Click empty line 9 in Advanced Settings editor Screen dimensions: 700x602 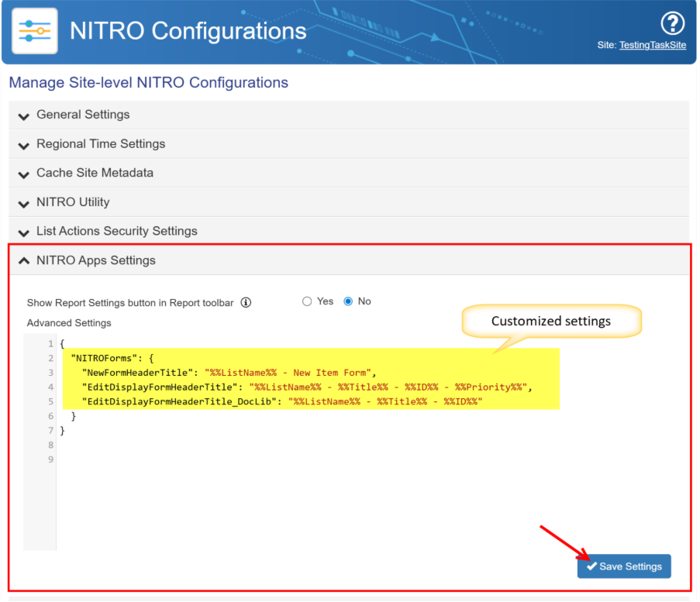click(x=233, y=459)
